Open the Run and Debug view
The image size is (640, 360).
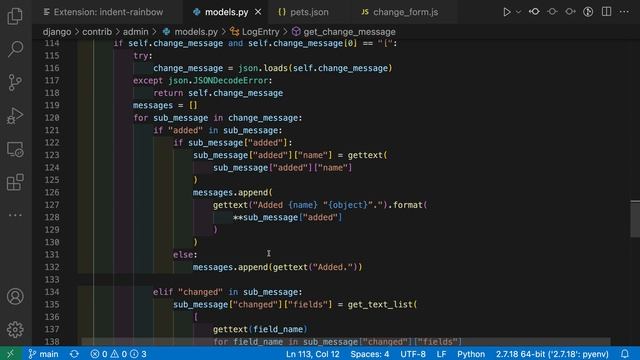pos(15,116)
